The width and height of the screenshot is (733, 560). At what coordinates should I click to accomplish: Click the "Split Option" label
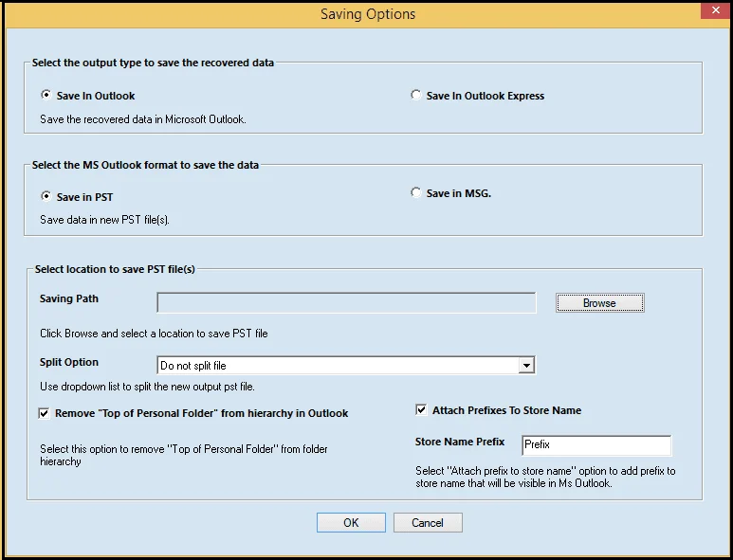pyautogui.click(x=69, y=362)
